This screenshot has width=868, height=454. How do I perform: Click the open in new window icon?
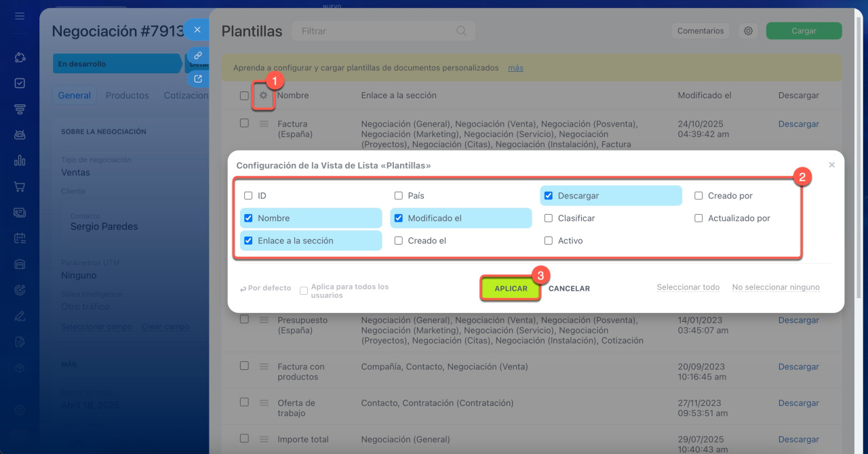pos(198,79)
